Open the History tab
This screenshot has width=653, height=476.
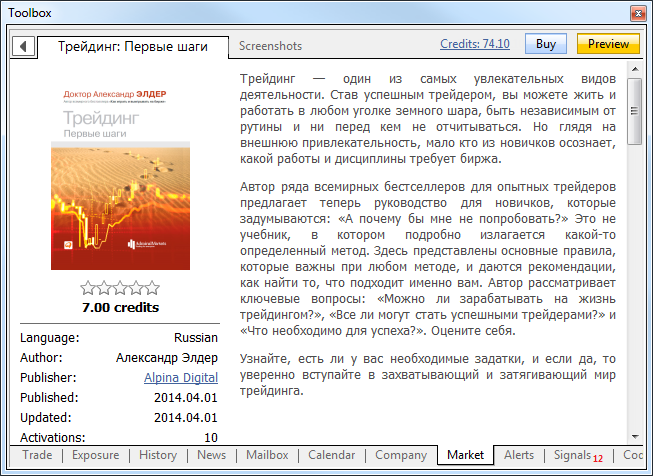tap(158, 455)
